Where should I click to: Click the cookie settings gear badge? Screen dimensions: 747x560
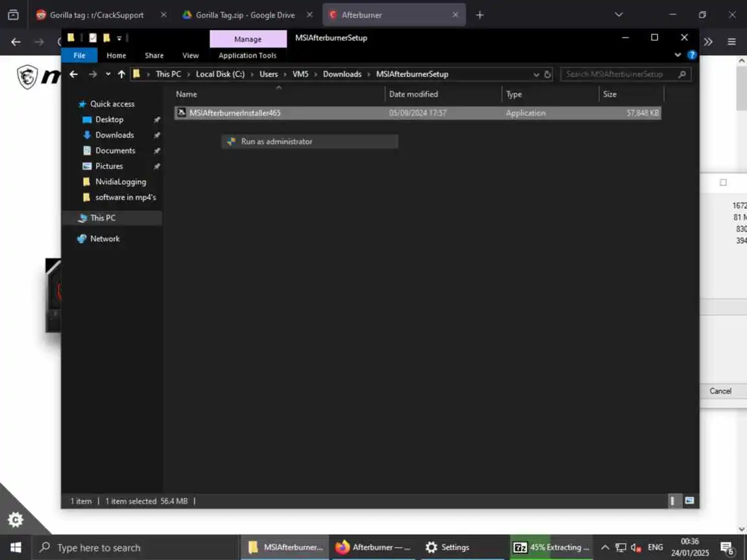[x=16, y=520]
